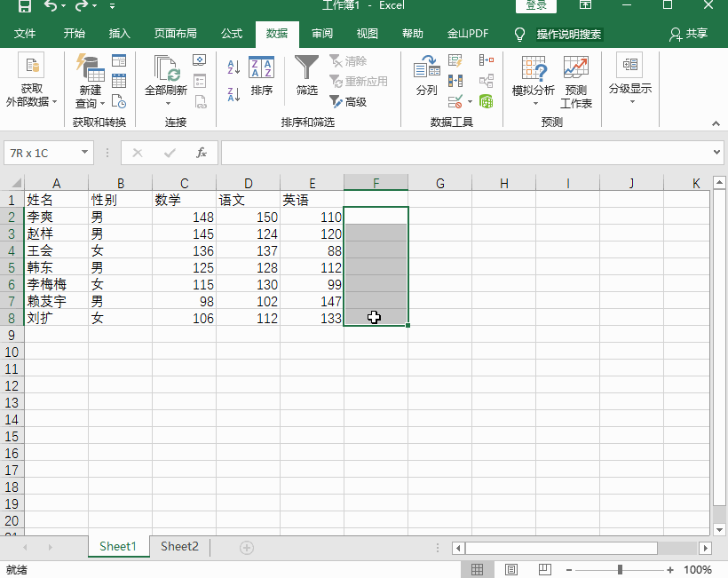Switch to the View (视图) tab

pyautogui.click(x=368, y=34)
